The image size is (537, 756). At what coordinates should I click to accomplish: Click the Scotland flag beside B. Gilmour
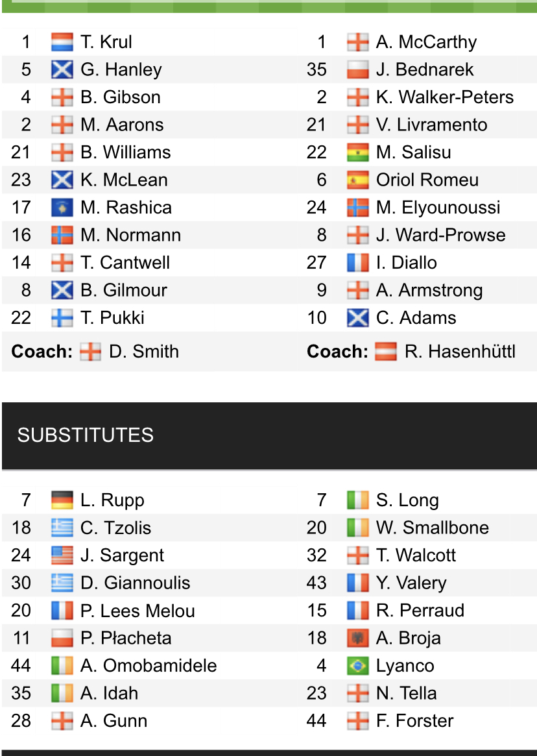click(x=62, y=290)
